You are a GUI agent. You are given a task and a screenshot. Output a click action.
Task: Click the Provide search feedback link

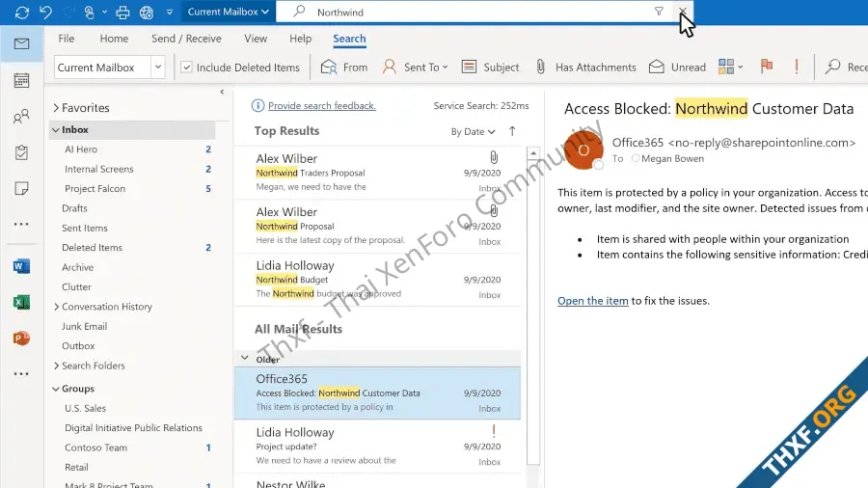point(321,106)
